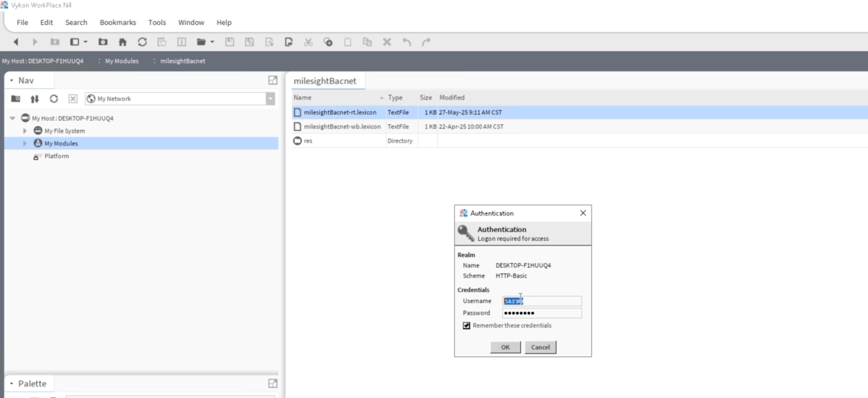Go to Home using house icon
The height and width of the screenshot is (398, 868).
123,42
